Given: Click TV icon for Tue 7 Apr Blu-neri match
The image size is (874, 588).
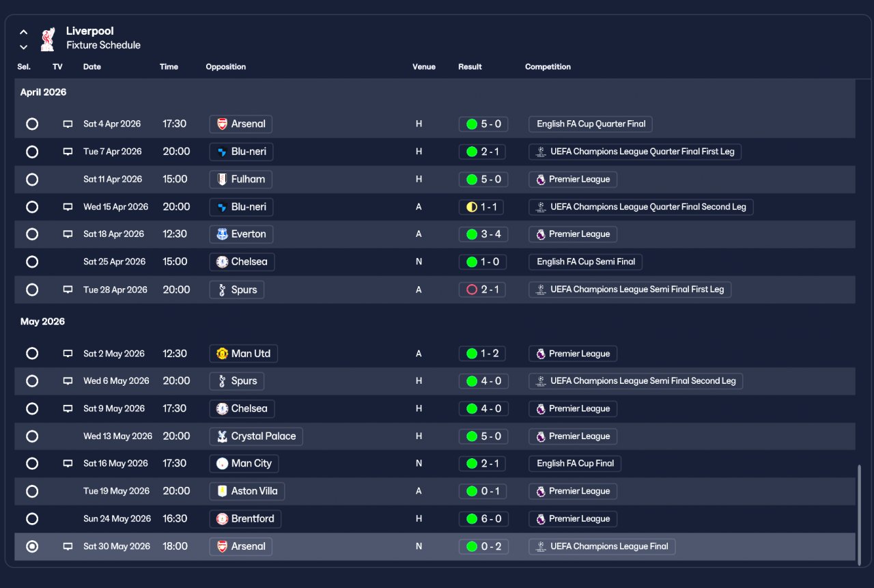Looking at the screenshot, I should tap(68, 152).
